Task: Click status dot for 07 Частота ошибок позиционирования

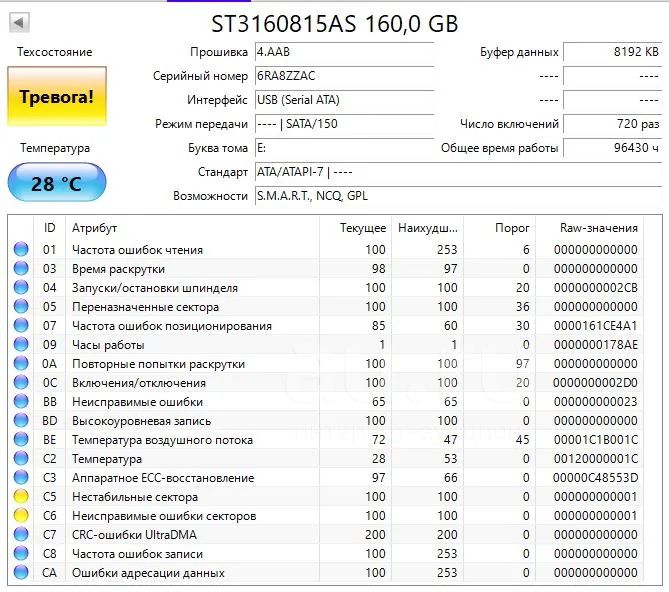Action: click(21, 325)
